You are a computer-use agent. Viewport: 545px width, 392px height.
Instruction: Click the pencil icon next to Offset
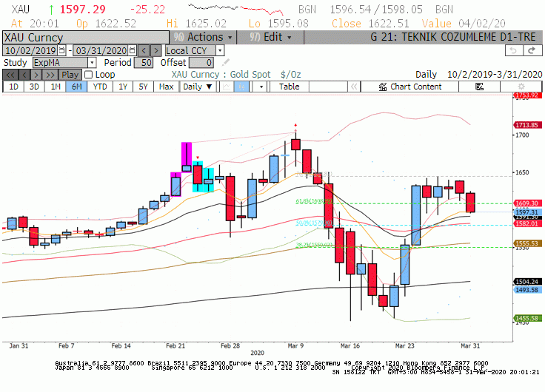226,62
